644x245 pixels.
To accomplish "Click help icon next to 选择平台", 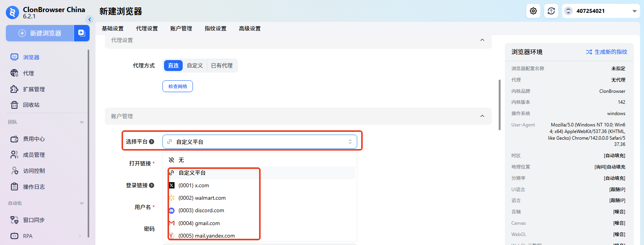I will (x=152, y=142).
